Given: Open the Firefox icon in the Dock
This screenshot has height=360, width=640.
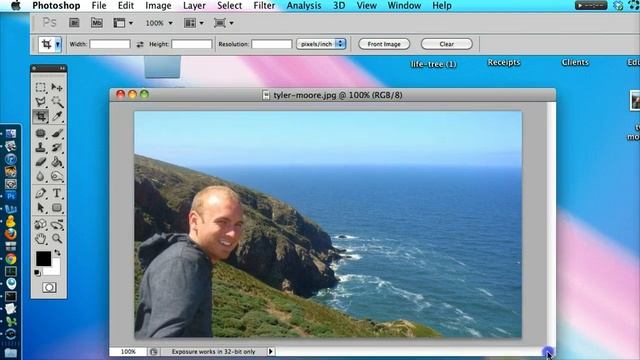Looking at the screenshot, I should 11,234.
